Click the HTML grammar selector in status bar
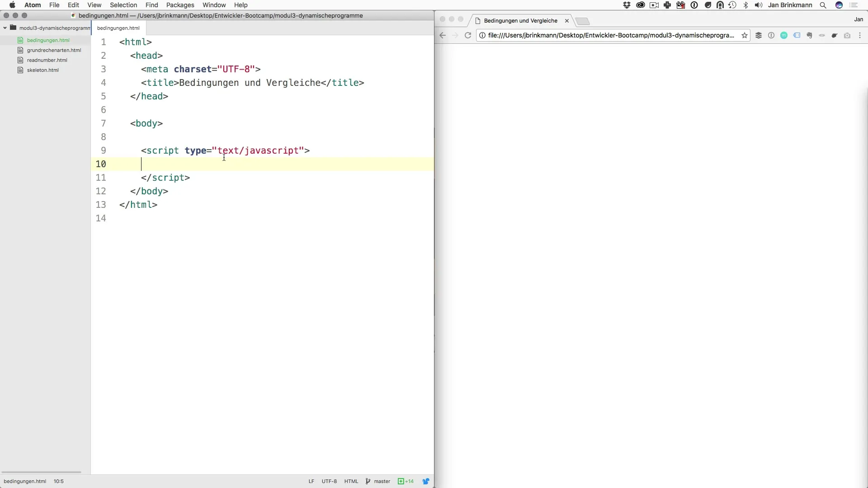868x488 pixels. [x=351, y=481]
